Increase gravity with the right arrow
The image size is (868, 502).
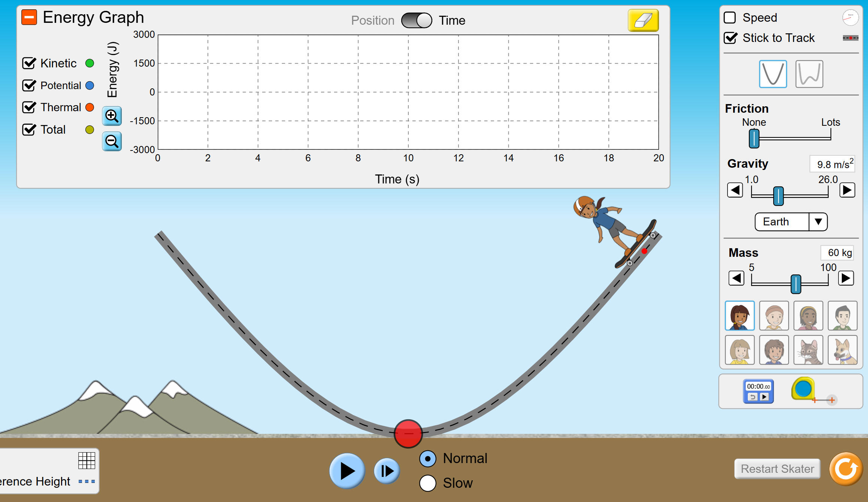(847, 190)
